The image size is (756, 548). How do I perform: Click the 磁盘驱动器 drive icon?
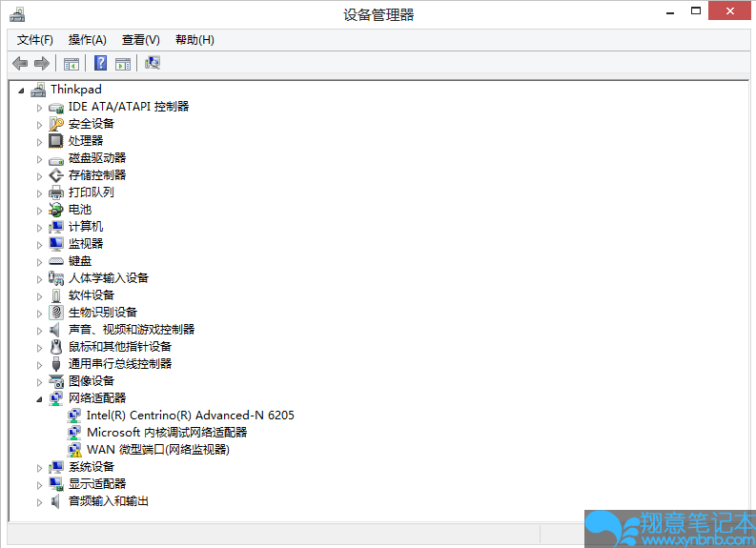[56, 159]
